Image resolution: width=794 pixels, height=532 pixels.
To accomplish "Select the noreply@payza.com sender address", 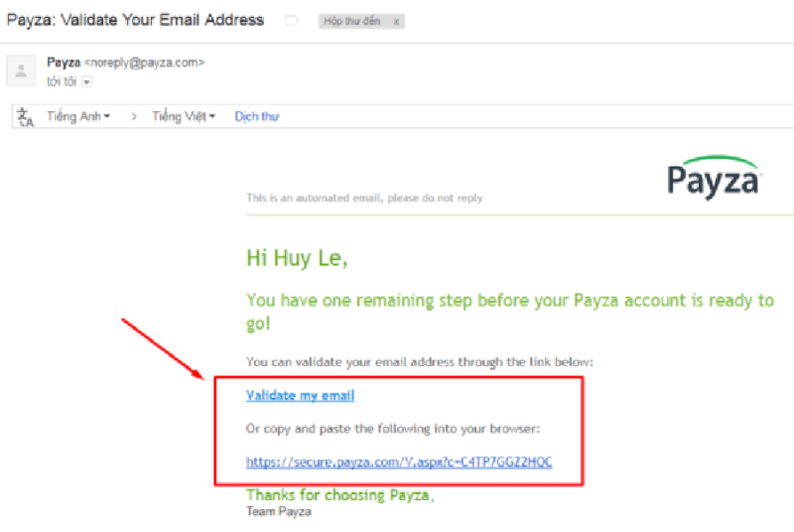I will pyautogui.click(x=144, y=63).
